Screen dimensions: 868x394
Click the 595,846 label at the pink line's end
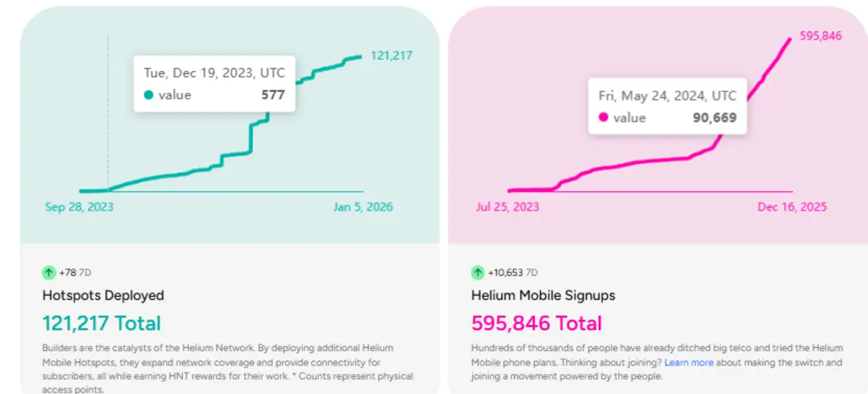822,36
